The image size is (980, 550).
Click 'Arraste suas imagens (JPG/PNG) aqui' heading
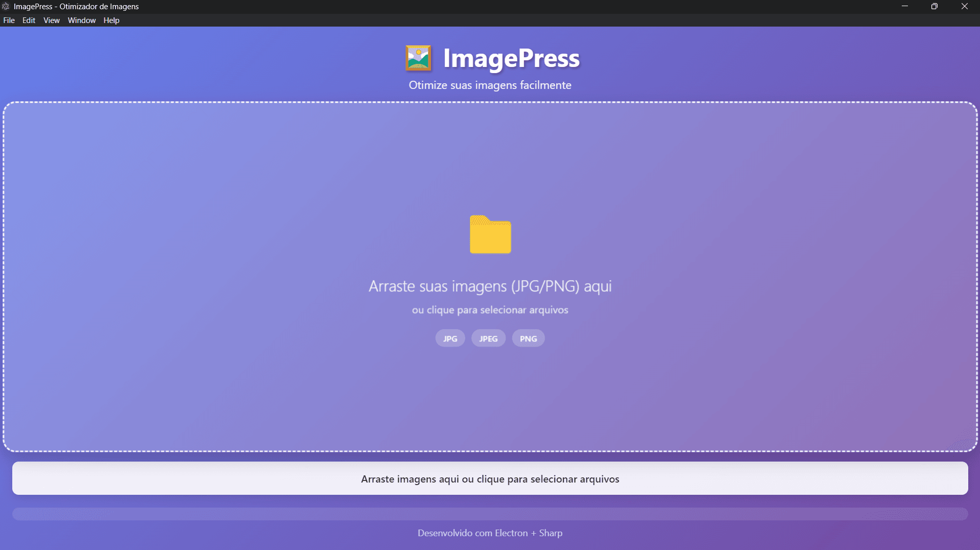pyautogui.click(x=490, y=286)
